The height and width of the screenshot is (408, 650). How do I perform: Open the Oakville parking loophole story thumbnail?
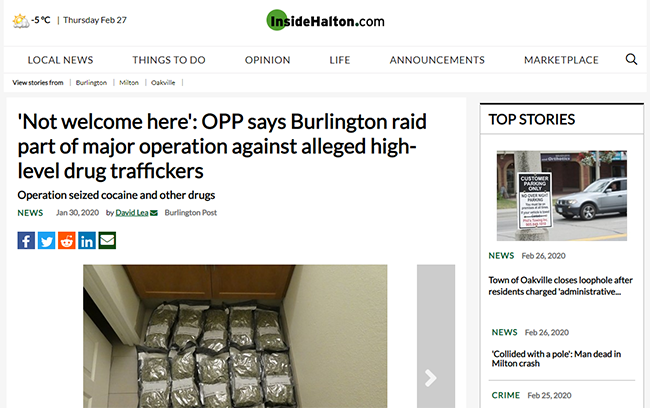click(x=562, y=195)
